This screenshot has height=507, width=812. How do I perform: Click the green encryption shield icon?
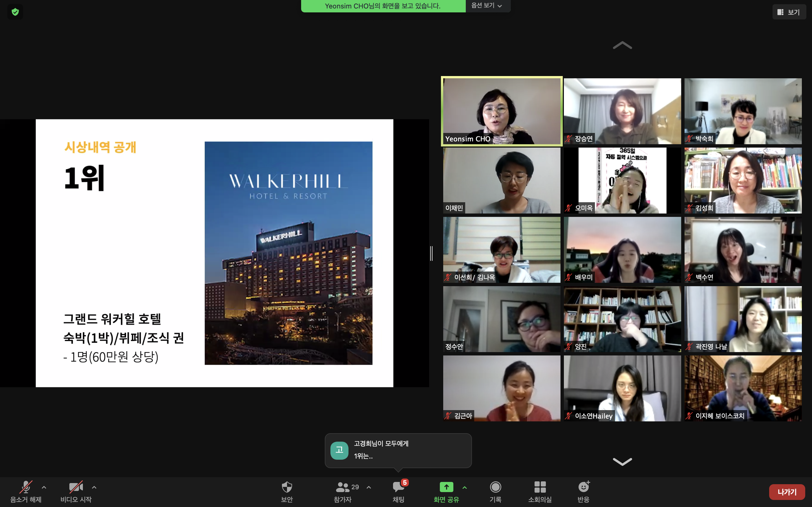pos(15,12)
